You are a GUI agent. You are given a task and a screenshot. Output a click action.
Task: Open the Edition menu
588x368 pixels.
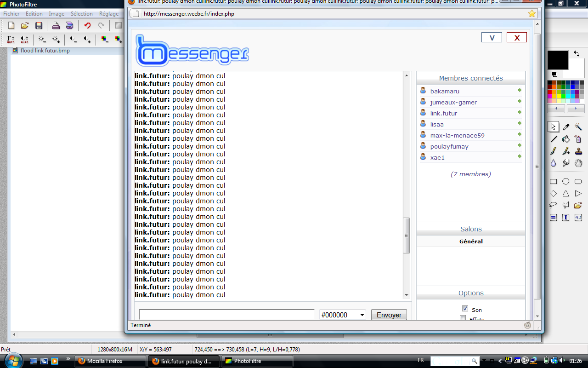click(x=34, y=14)
